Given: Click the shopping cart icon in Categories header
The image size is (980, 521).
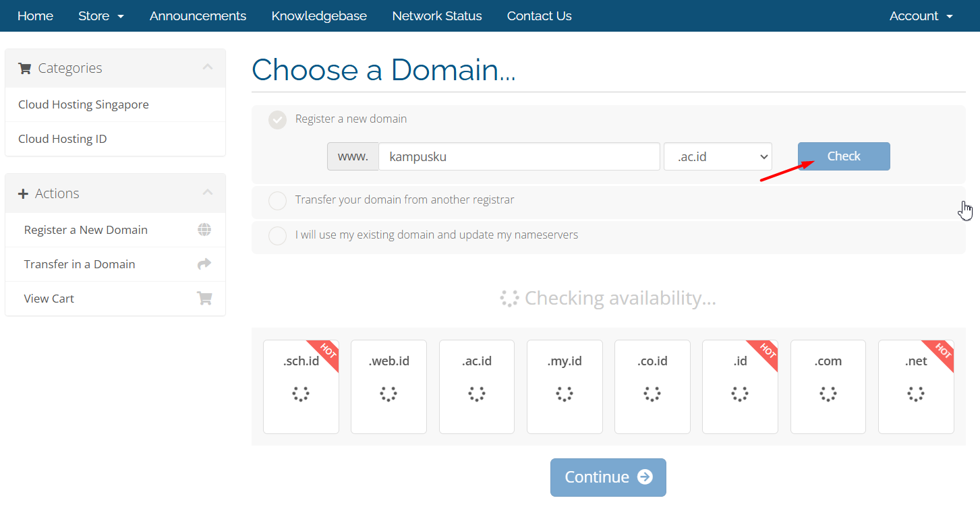Looking at the screenshot, I should (x=25, y=68).
